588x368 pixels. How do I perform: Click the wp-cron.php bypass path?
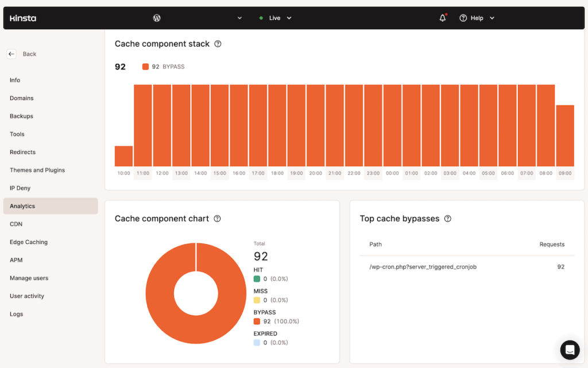[x=423, y=267]
